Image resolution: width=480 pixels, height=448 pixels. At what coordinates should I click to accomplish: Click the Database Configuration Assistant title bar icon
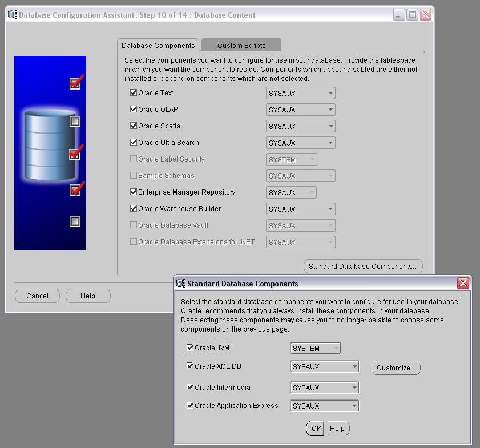(13, 15)
